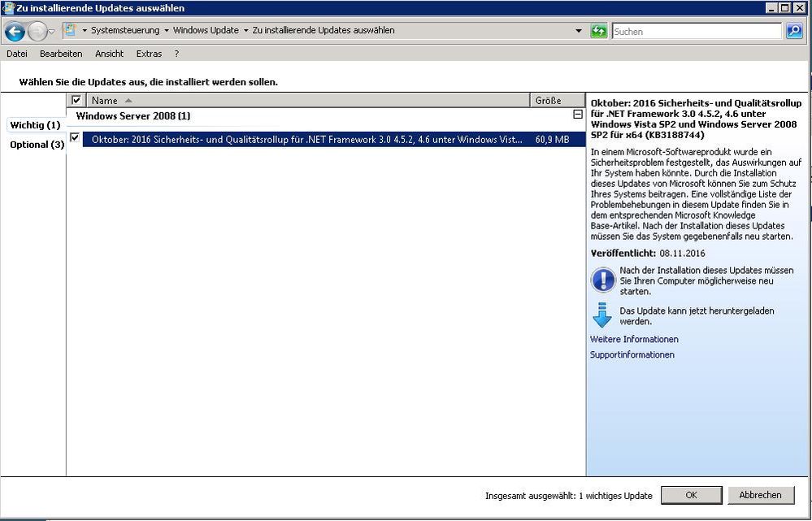The image size is (812, 521).
Task: Open the Datei menu
Action: (x=16, y=54)
